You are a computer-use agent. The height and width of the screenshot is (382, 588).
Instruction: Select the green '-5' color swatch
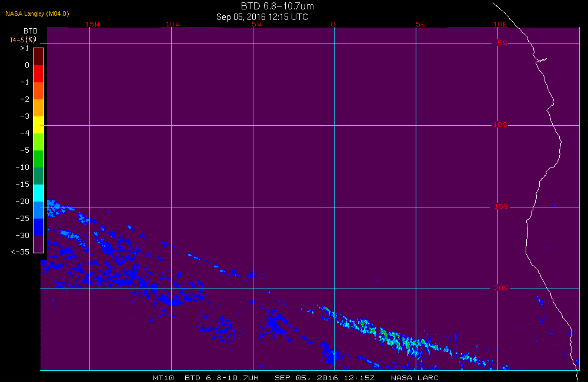39,159
